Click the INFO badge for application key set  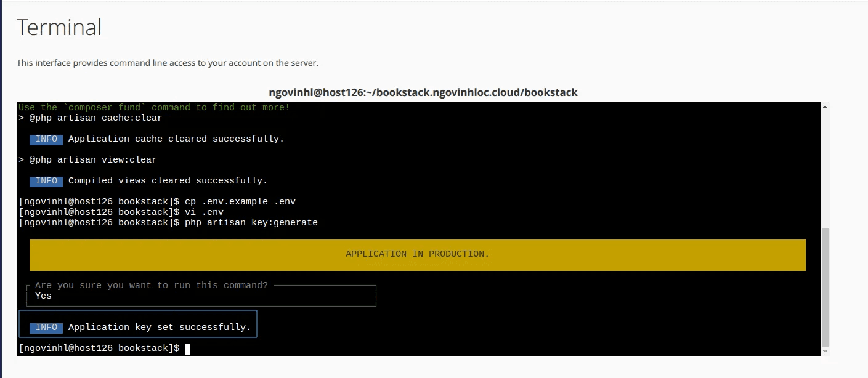coord(46,327)
